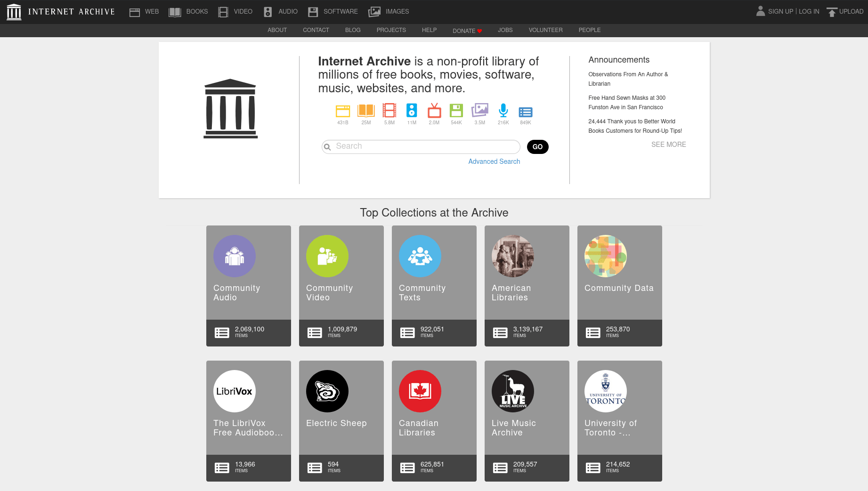
Task: Open the Advanced Search link
Action: click(x=494, y=161)
